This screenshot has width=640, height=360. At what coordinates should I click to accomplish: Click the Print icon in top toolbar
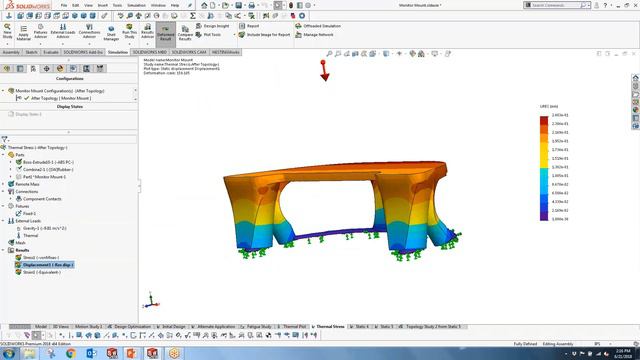click(x=251, y=5)
